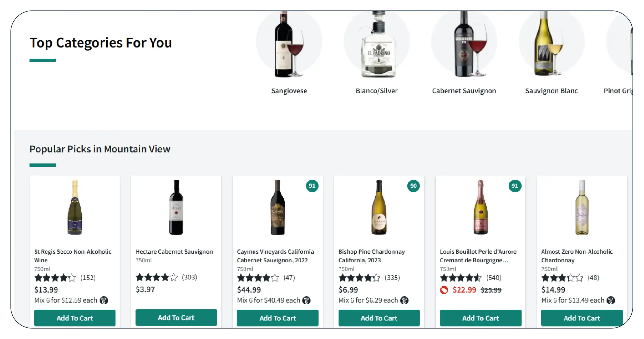Click the Mix 6 badge on Almost Zero Chardonnay

(611, 300)
